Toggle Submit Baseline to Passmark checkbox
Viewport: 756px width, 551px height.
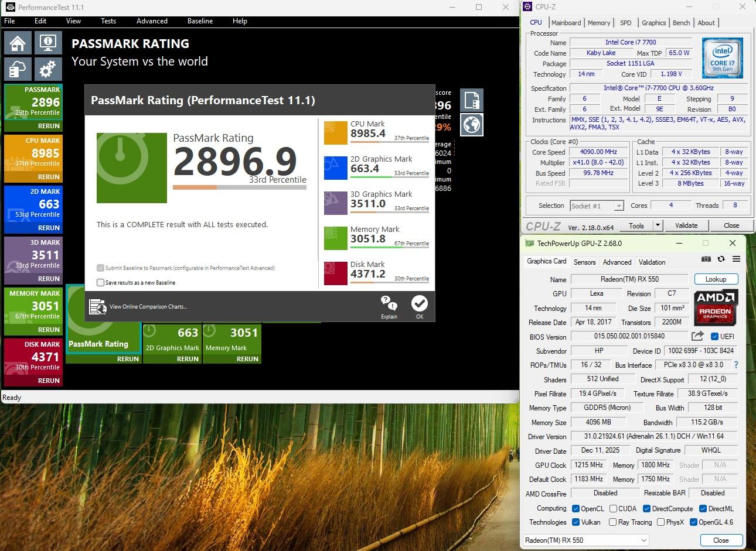click(x=101, y=268)
